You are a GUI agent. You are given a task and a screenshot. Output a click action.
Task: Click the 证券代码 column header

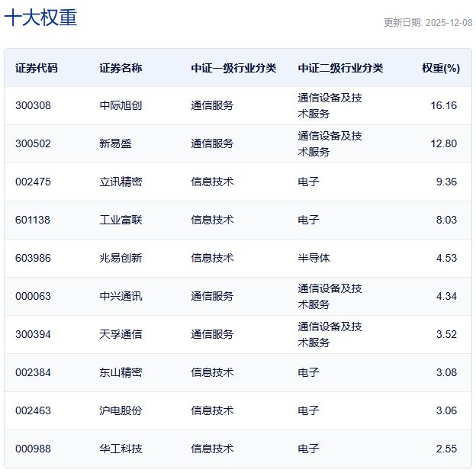tap(36, 68)
